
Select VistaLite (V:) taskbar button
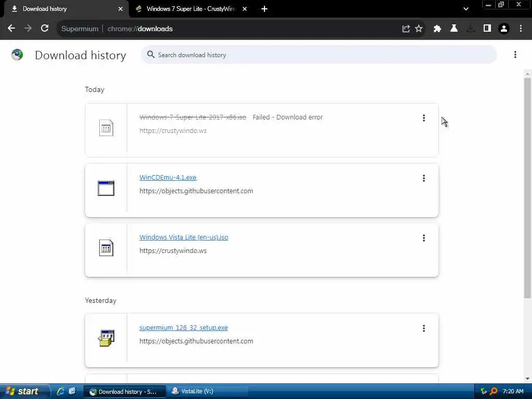[207, 392]
